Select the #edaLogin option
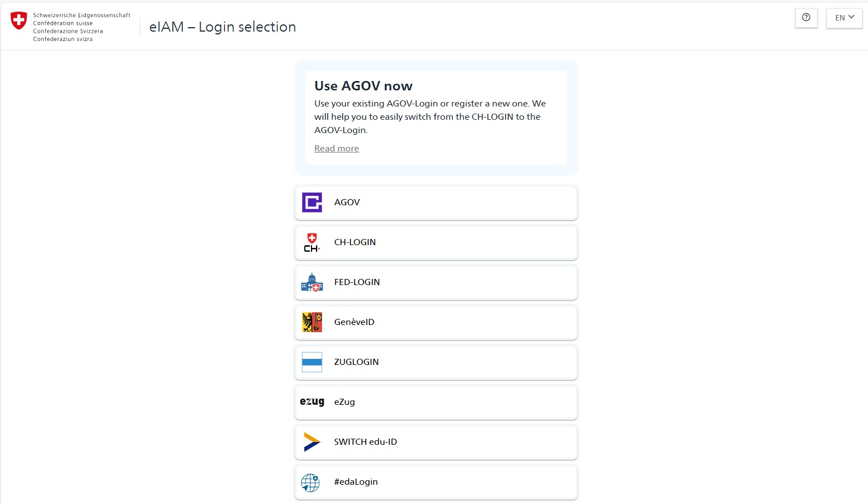This screenshot has width=868, height=503. [x=436, y=482]
